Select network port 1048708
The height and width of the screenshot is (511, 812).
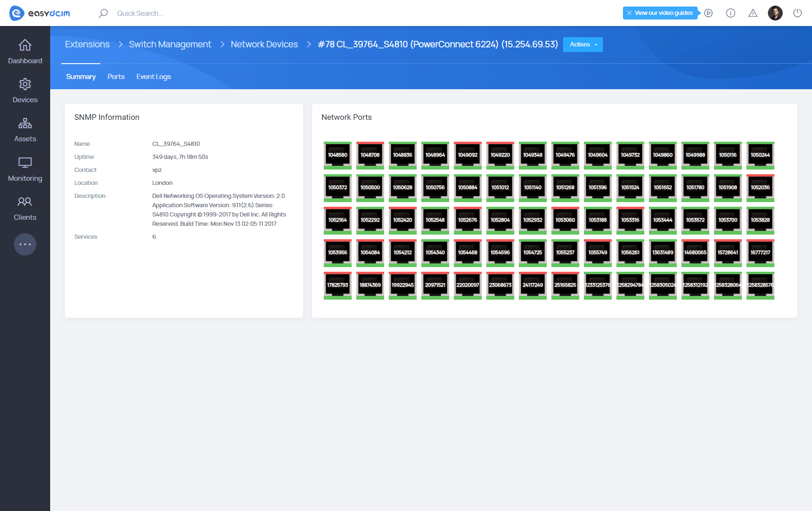point(370,155)
